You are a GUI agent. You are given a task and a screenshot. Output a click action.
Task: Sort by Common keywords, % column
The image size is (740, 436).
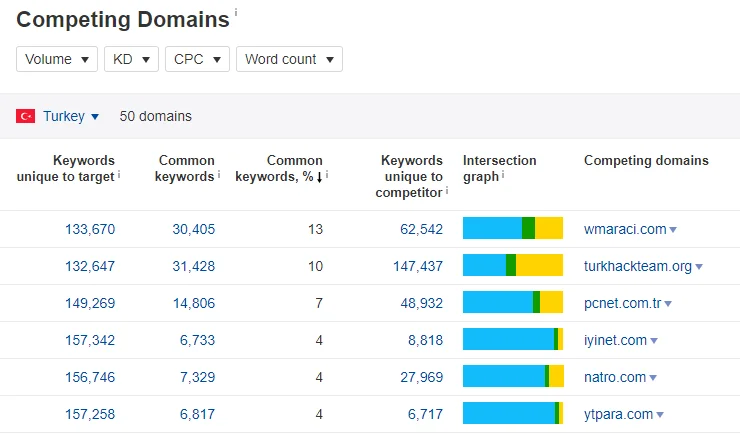[279, 168]
